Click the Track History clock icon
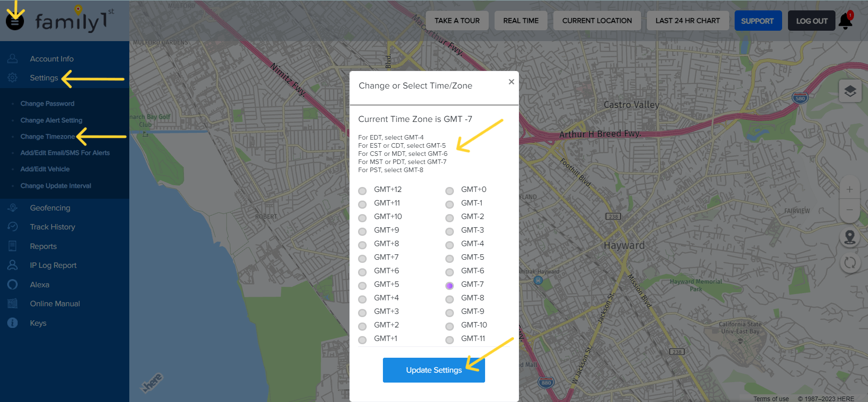Image resolution: width=868 pixels, height=402 pixels. click(x=13, y=227)
